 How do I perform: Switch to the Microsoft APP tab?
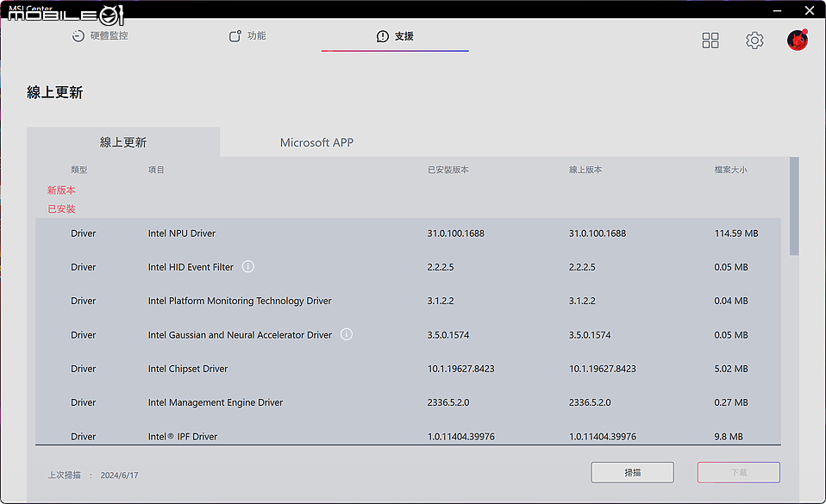pyautogui.click(x=316, y=142)
